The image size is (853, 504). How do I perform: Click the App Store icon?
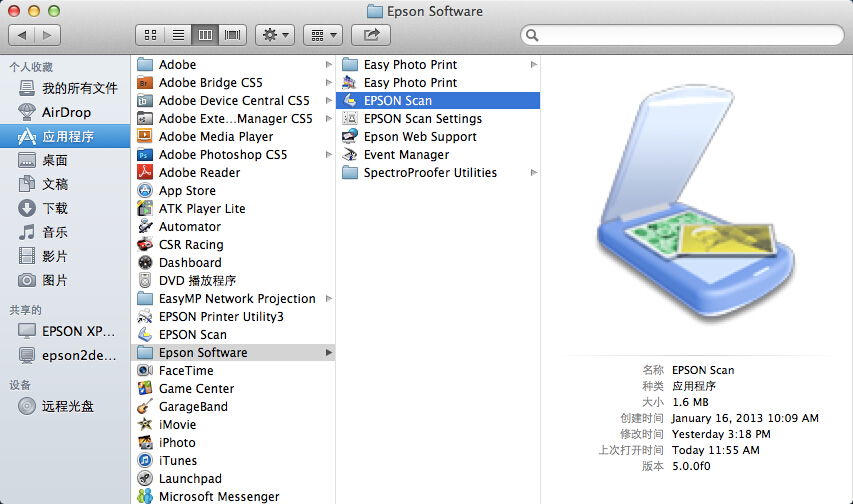pos(145,190)
